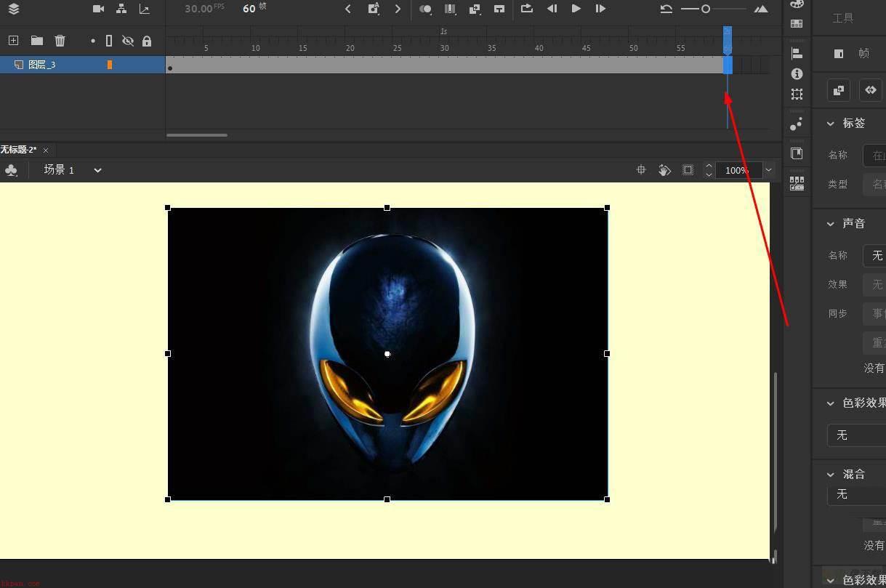Zoom timeline in with mountain icon

(761, 9)
